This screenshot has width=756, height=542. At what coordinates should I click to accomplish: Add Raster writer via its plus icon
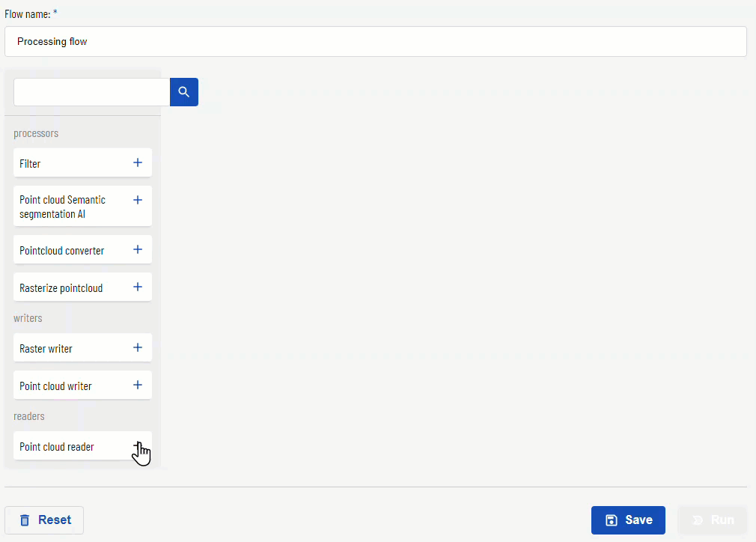pos(138,347)
